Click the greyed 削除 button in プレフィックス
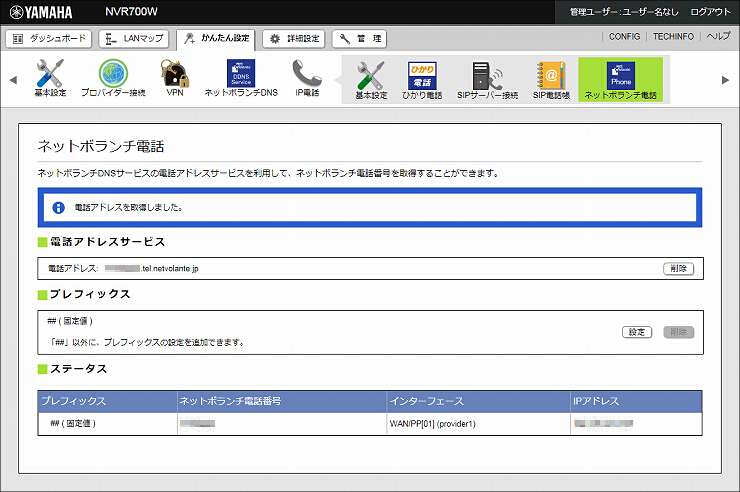Screen dimensions: 740x492 coord(678,332)
